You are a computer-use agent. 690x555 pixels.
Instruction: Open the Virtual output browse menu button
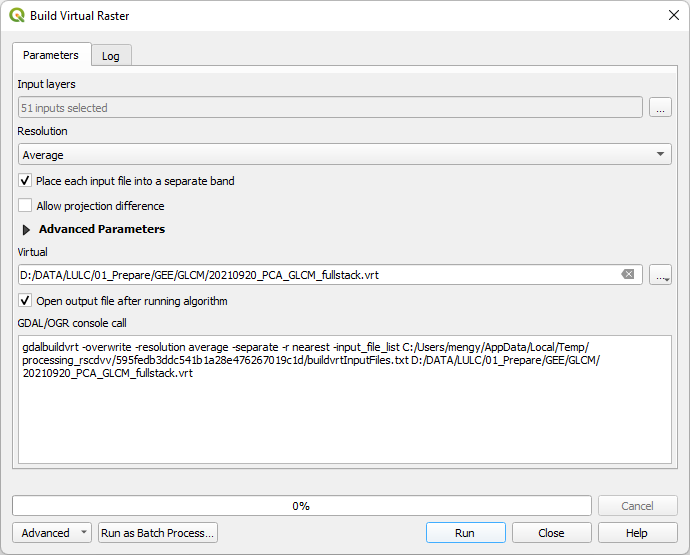[x=660, y=275]
